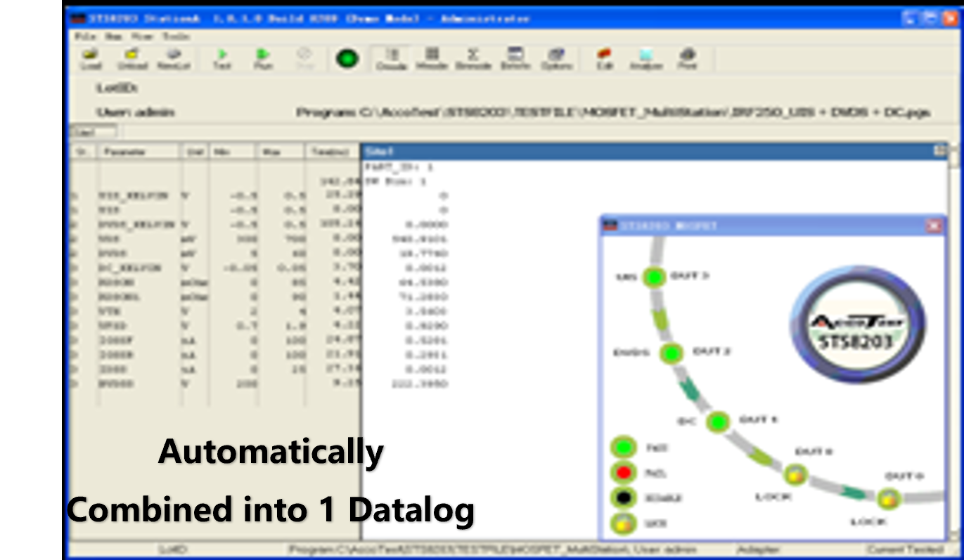Maximize the Site1 data panel

939,151
